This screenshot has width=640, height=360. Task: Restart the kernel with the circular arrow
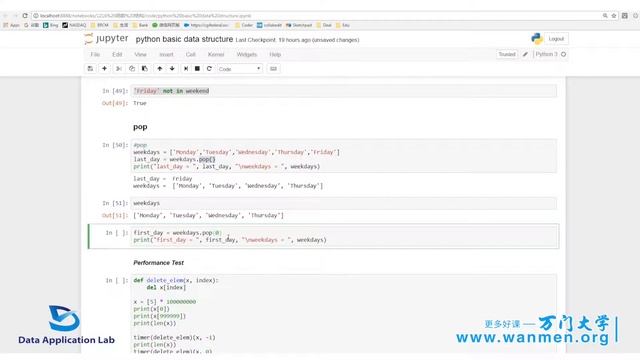pyautogui.click(x=209, y=69)
